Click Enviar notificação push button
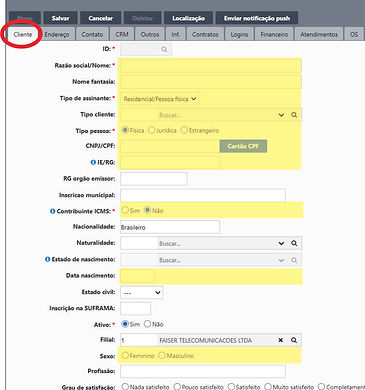 (x=257, y=18)
